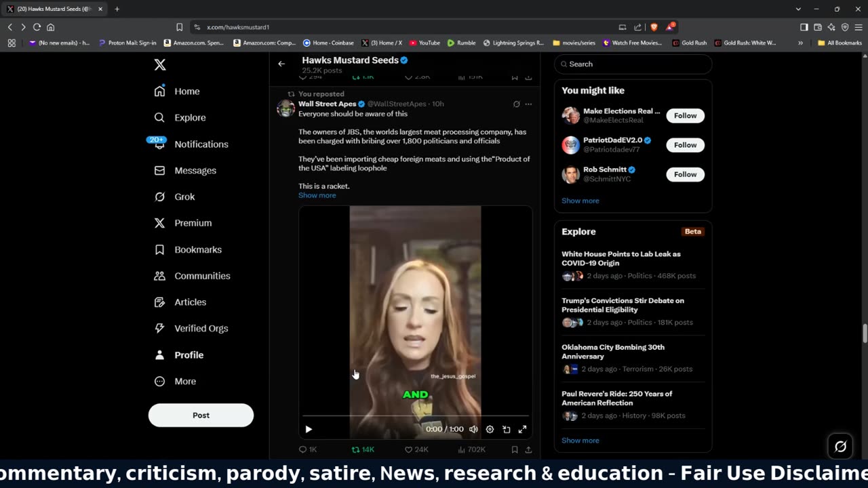Open the floating Grok button
The width and height of the screenshot is (868, 488).
pyautogui.click(x=840, y=446)
